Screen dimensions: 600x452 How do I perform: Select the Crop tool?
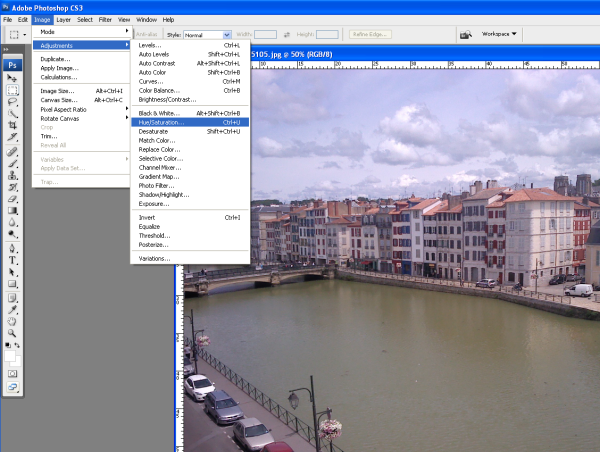13,125
